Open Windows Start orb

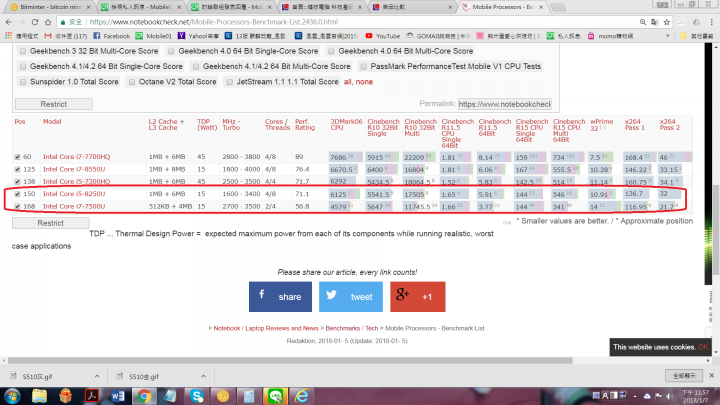[x=12, y=396]
